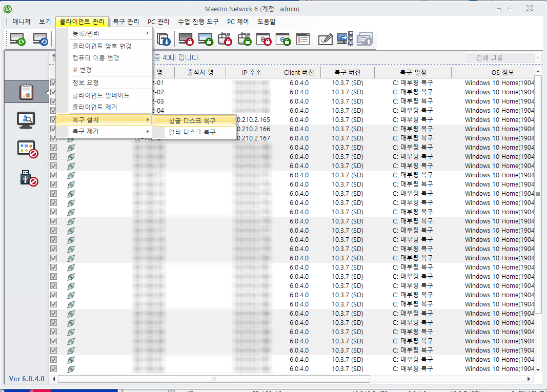
Task: Click the monitor green unlock icon
Action: click(x=206, y=39)
